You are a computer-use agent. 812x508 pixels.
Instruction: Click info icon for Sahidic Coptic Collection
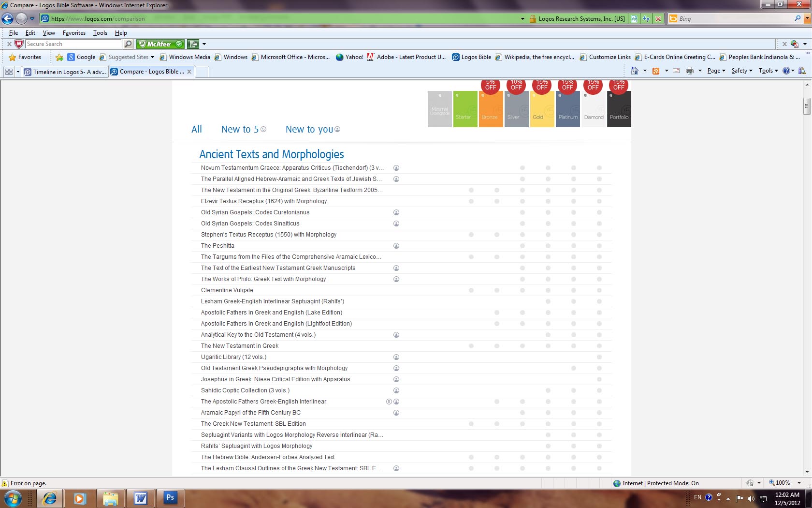[x=396, y=390]
